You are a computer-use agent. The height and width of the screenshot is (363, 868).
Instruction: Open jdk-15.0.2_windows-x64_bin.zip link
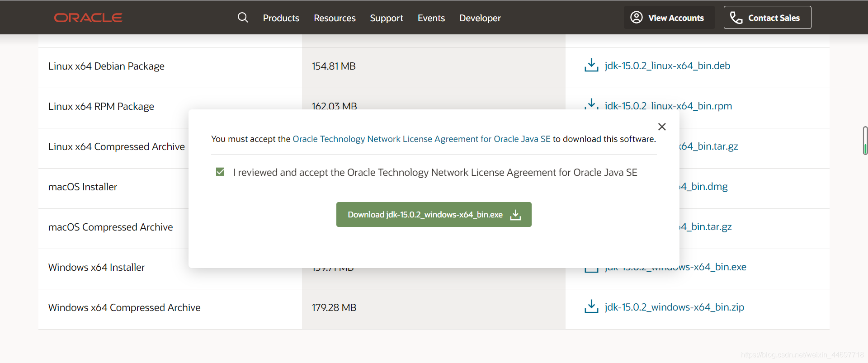coord(674,307)
